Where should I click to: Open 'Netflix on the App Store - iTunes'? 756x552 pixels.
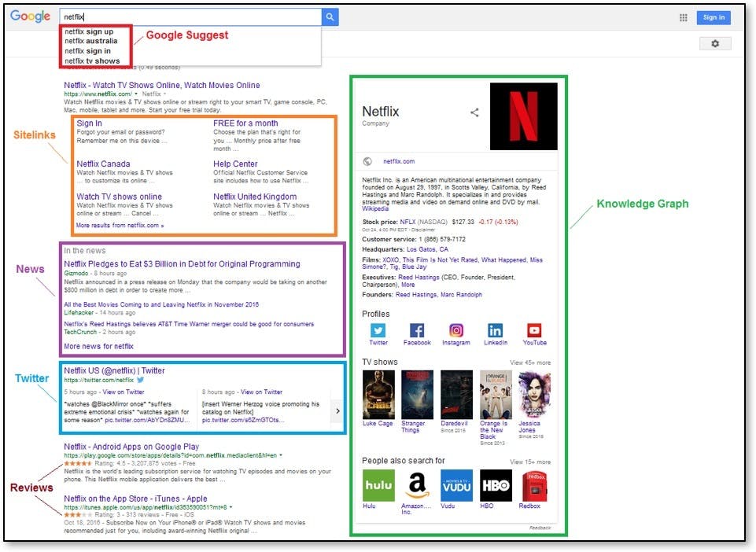[135, 499]
